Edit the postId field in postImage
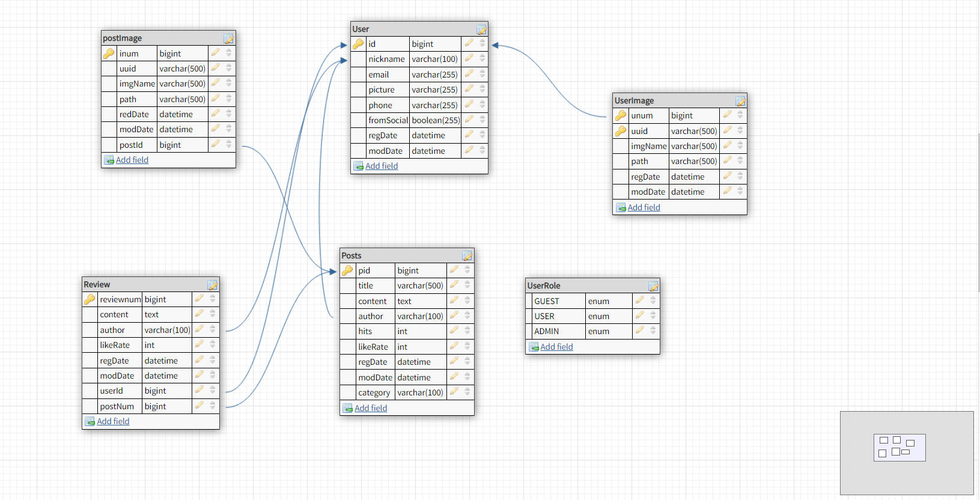The image size is (980, 500). pos(215,144)
